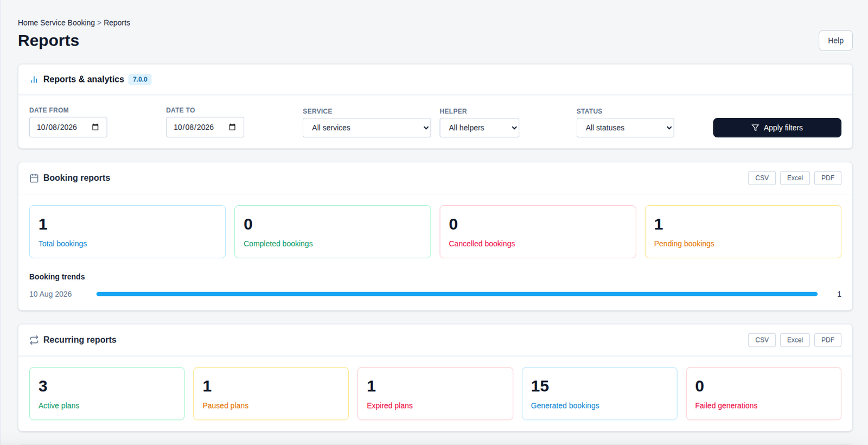Export Booking reports as Excel

point(795,178)
